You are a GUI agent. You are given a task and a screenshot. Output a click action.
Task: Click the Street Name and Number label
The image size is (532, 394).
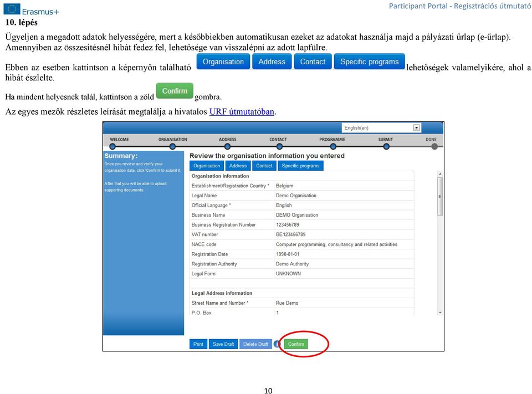220,303
